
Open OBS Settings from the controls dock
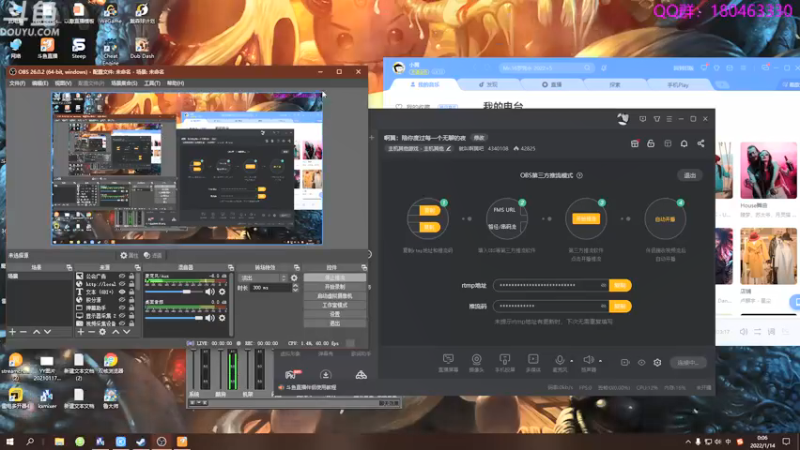[335, 314]
